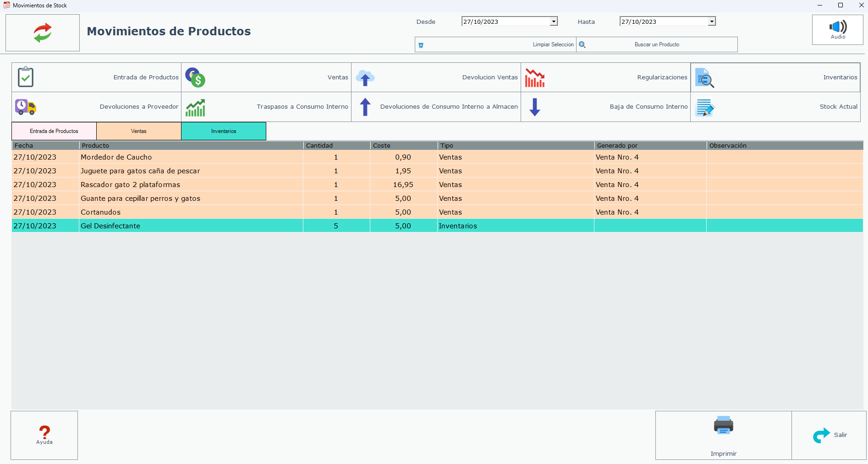Open Devolucion Ventas cloud upload icon
This screenshot has height=464, width=868.
tap(365, 77)
